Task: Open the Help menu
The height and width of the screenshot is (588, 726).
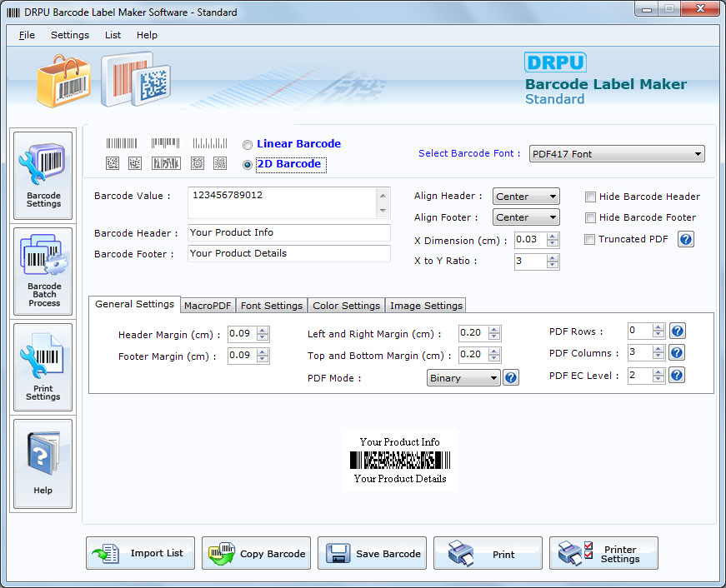Action: 147,35
